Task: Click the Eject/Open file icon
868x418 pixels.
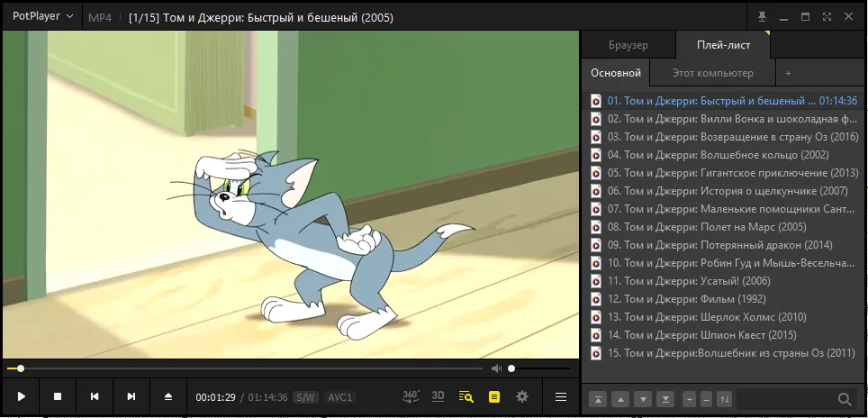Action: (168, 396)
